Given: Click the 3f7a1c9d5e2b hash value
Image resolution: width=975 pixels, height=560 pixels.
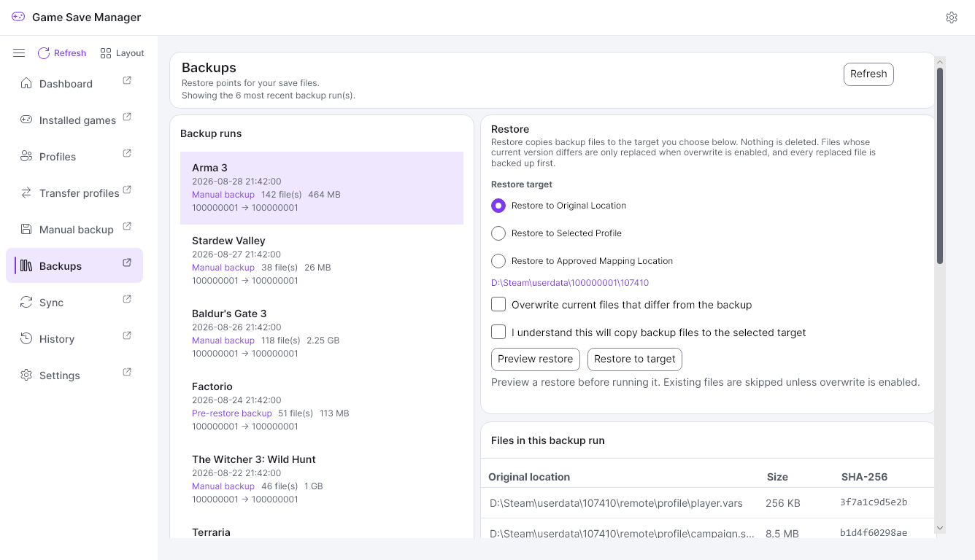Looking at the screenshot, I should (874, 502).
